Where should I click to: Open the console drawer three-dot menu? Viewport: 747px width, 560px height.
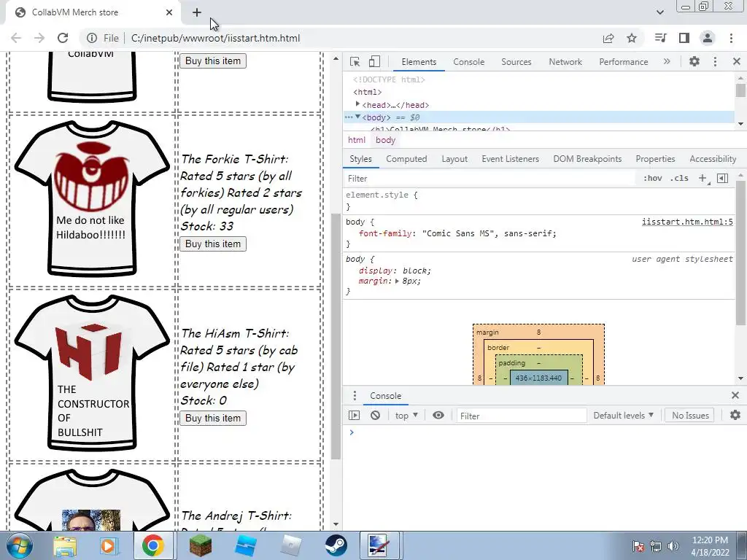[355, 396]
